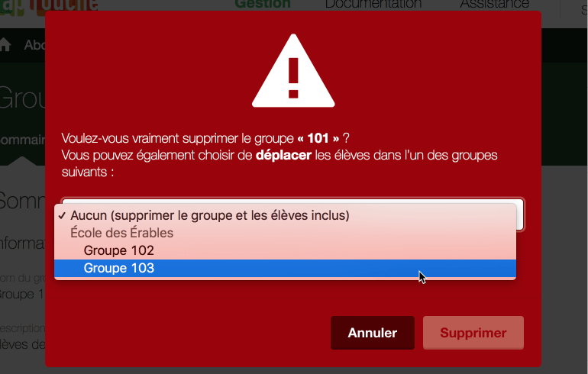Click the checkmark beside Aucun option

pyautogui.click(x=63, y=216)
